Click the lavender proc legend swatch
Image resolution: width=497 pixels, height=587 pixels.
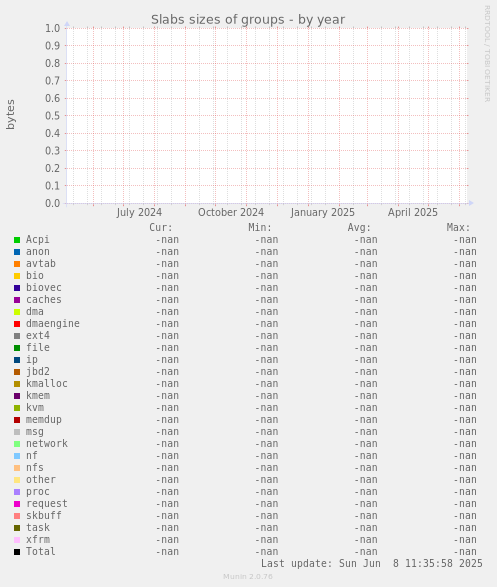click(17, 492)
